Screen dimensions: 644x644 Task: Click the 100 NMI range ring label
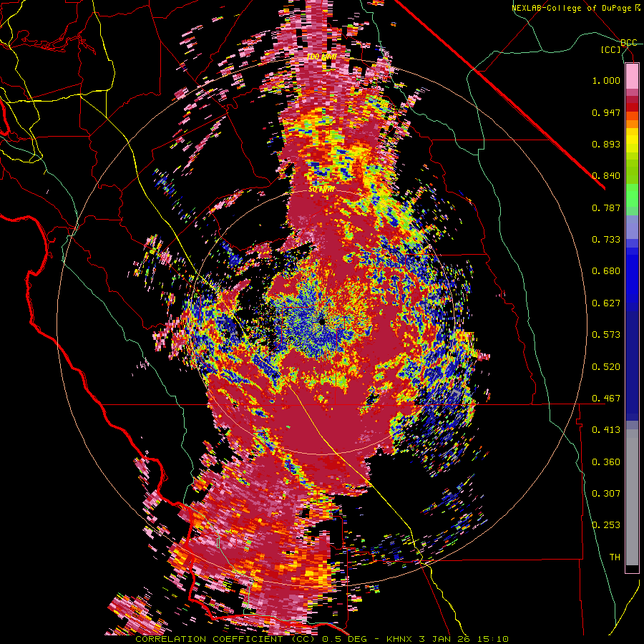coord(321,57)
